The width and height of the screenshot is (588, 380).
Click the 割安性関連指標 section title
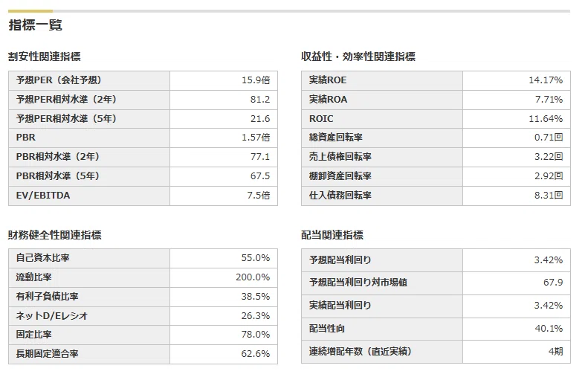[45, 57]
